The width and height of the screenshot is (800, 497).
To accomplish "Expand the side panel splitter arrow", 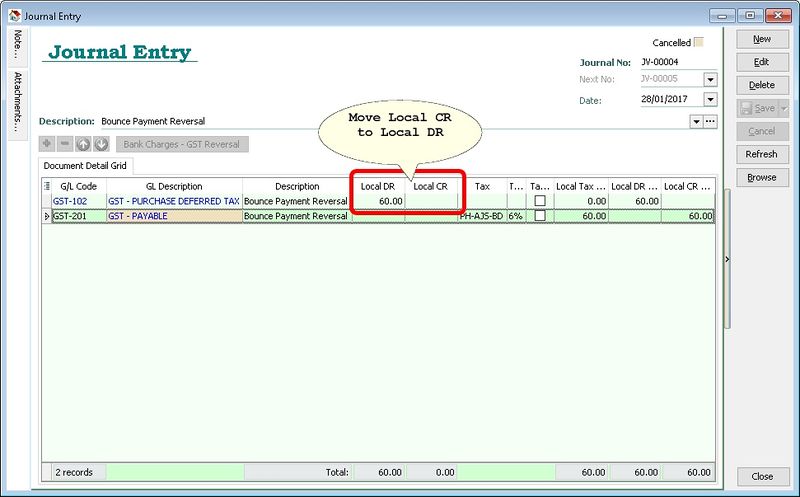I will pyautogui.click(x=727, y=259).
